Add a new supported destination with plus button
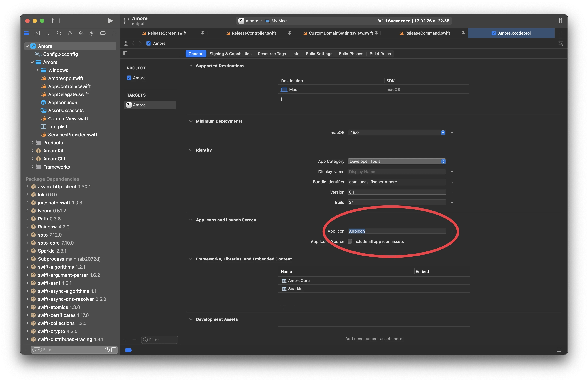The width and height of the screenshot is (588, 382). (282, 99)
